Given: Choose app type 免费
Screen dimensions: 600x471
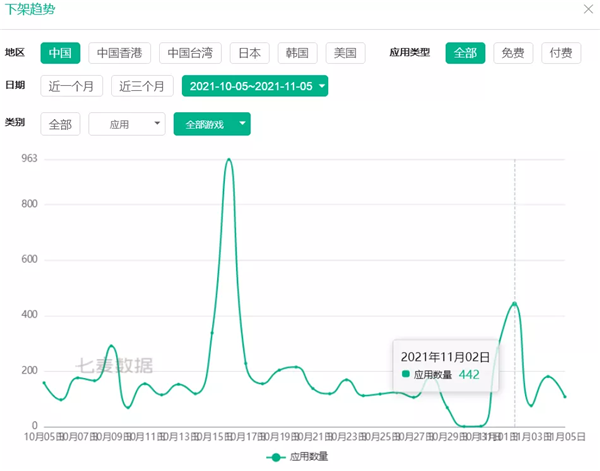Looking at the screenshot, I should click(513, 53).
